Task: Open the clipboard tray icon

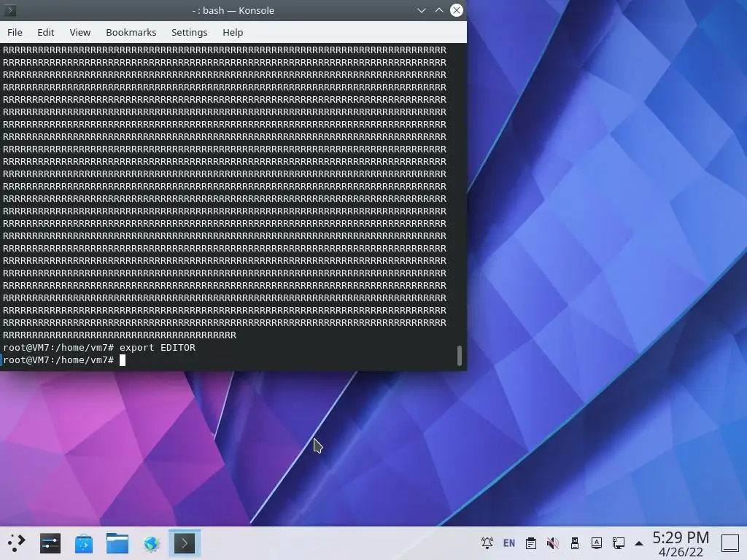Action: (531, 542)
